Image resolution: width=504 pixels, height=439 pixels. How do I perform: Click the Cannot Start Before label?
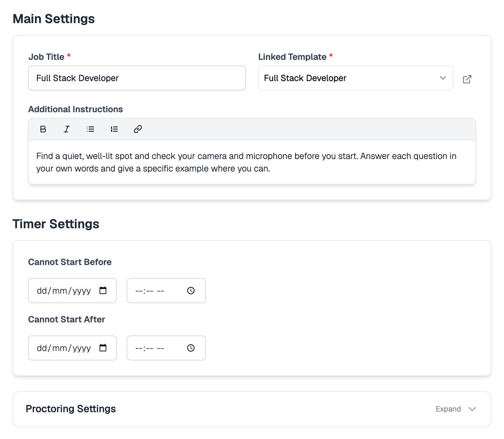tap(70, 262)
